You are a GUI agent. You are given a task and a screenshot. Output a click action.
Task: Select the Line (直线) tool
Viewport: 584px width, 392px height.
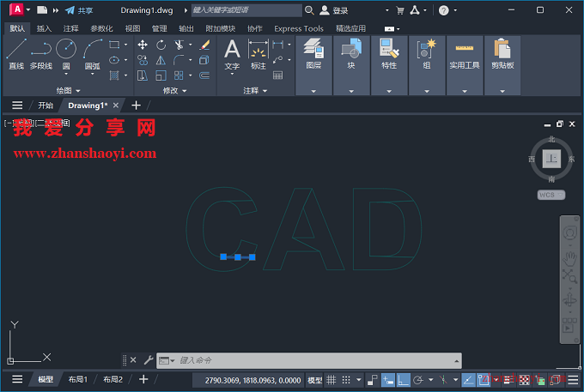tap(16, 54)
